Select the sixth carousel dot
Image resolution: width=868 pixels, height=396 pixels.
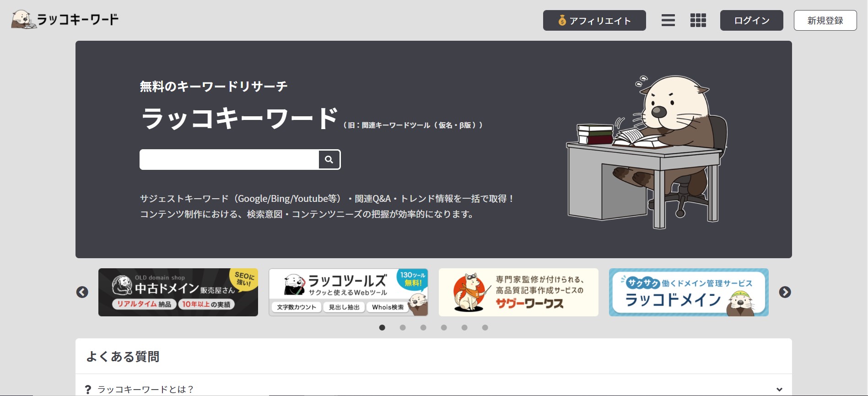[x=485, y=327]
